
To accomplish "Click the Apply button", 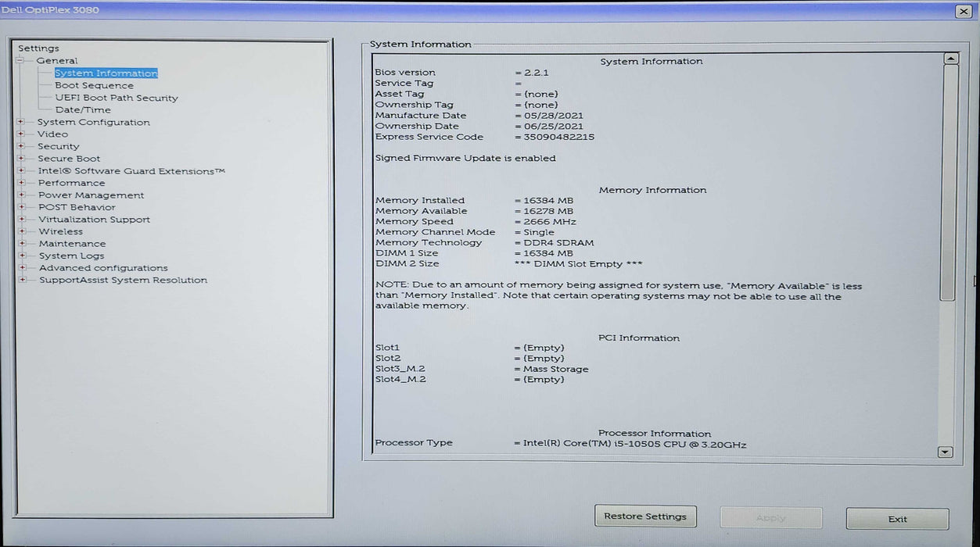I will [770, 518].
